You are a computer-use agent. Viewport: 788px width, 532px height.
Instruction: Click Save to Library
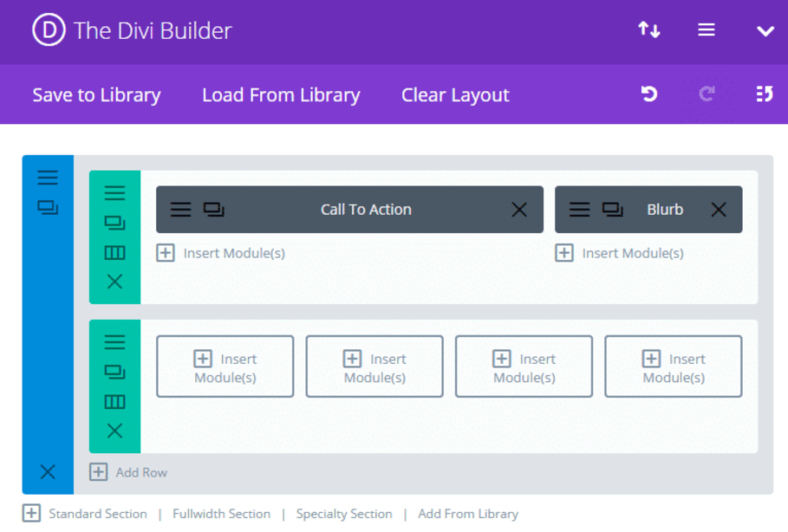(x=96, y=95)
